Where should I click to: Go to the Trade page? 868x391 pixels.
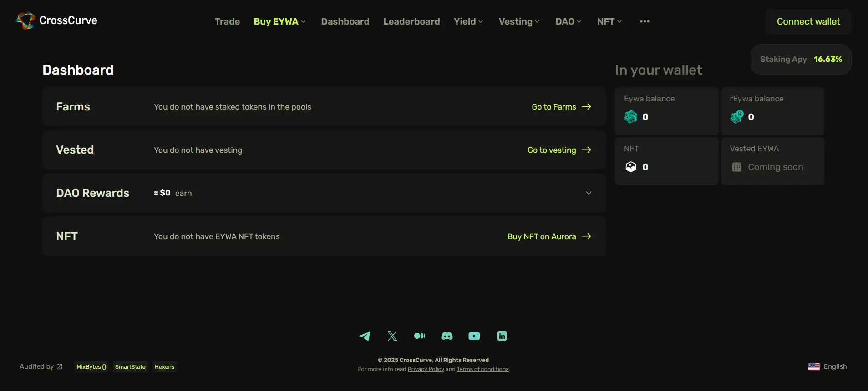point(227,21)
